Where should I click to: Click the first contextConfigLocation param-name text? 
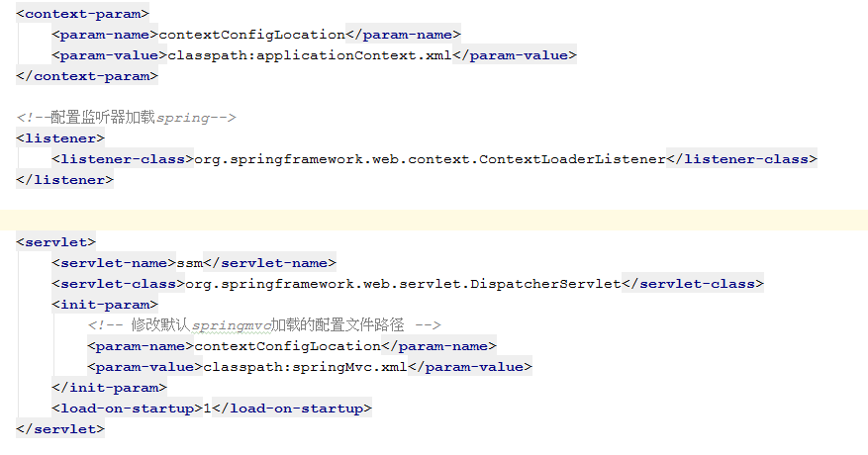251,35
